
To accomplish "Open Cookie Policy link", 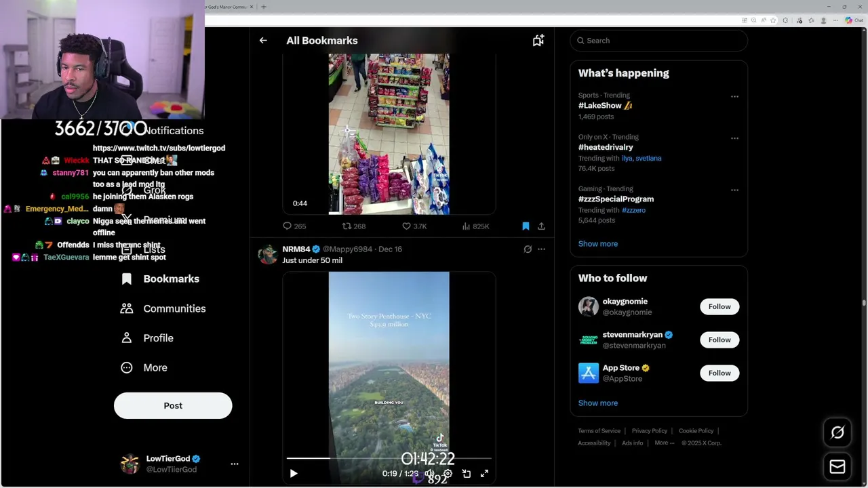I will click(696, 431).
